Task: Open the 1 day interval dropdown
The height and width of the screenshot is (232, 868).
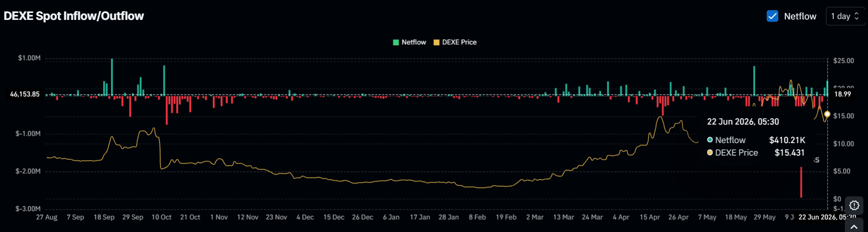Action: pos(845,16)
